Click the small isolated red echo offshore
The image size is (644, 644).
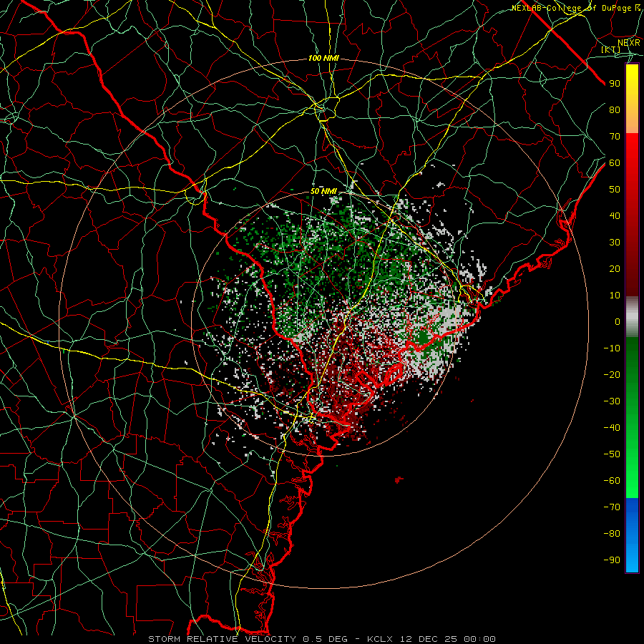point(399,479)
